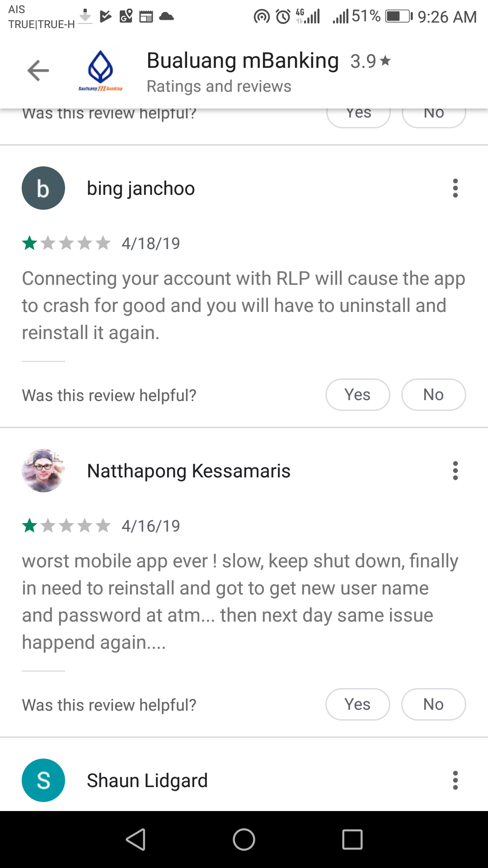Open more options for bing janchoo's review
This screenshot has width=488, height=868.
(455, 188)
